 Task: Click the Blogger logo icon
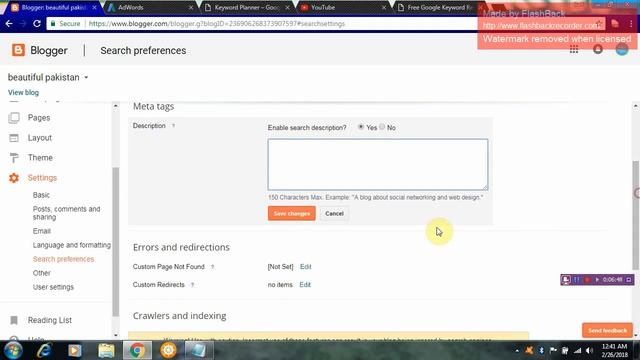18,50
